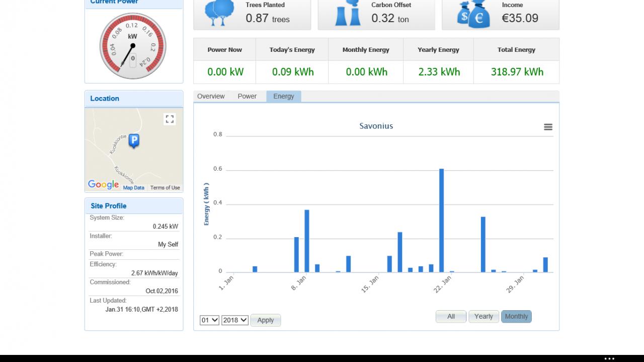The image size is (644, 362).
Task: Click the Total Energy value 318.97 kWh
Action: tap(517, 72)
